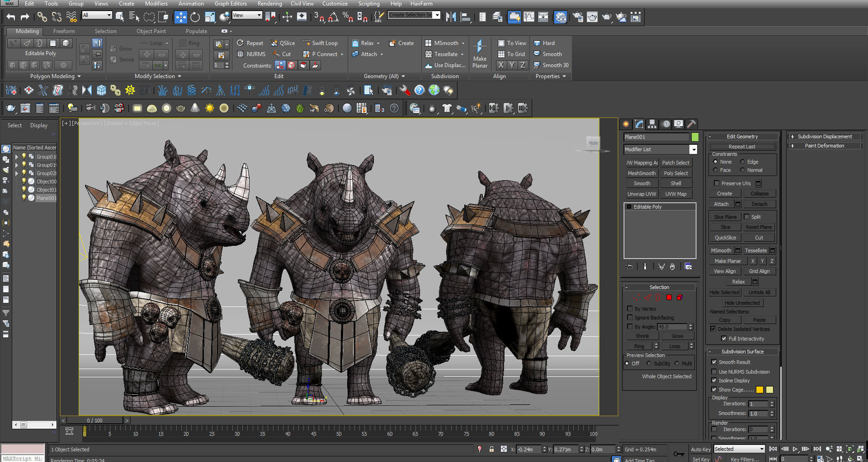Click the Unwrap UVW button

[642, 194]
